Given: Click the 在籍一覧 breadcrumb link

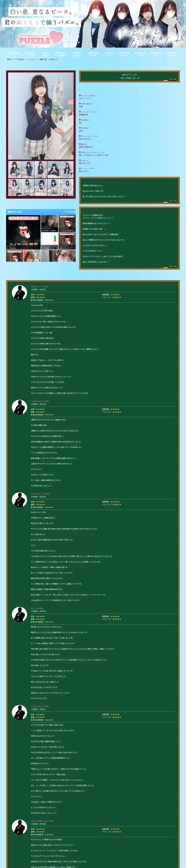Looking at the screenshot, I should (43, 59).
